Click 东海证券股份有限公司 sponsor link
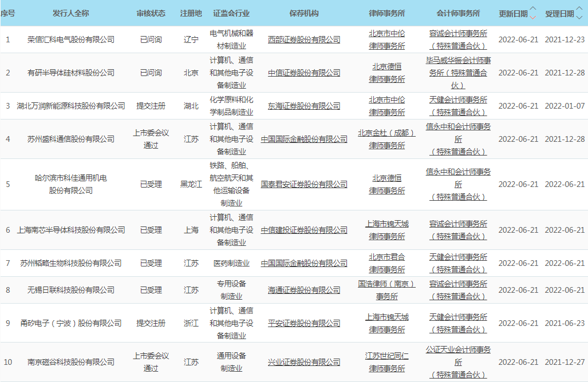Viewport: 588px width, 382px height. point(304,106)
